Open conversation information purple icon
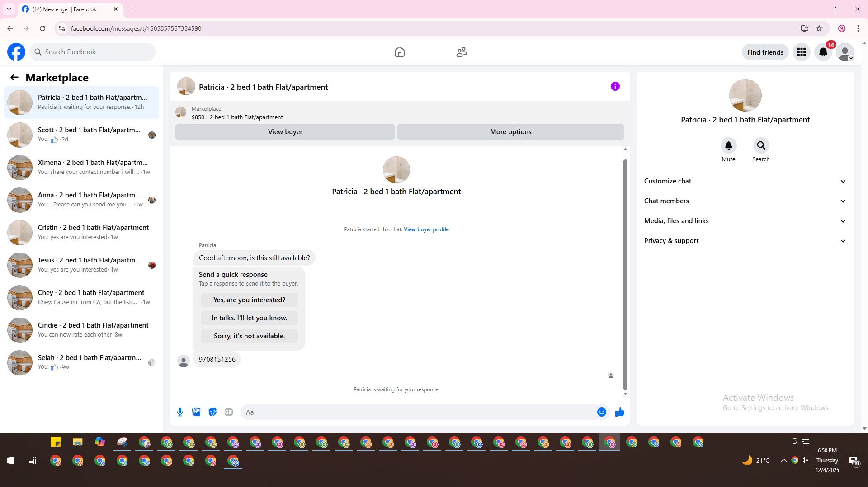The image size is (868, 487). coord(615,86)
